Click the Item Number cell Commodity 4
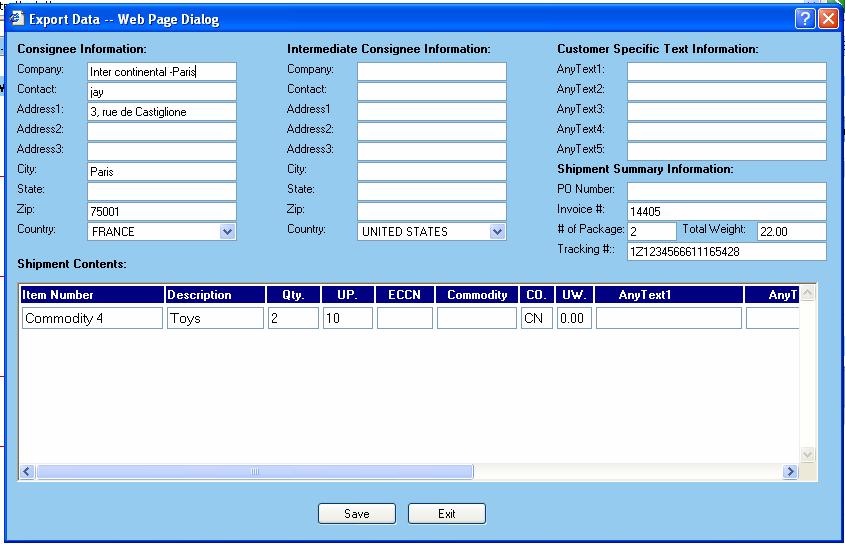Viewport: 845px width, 544px height. (x=92, y=318)
